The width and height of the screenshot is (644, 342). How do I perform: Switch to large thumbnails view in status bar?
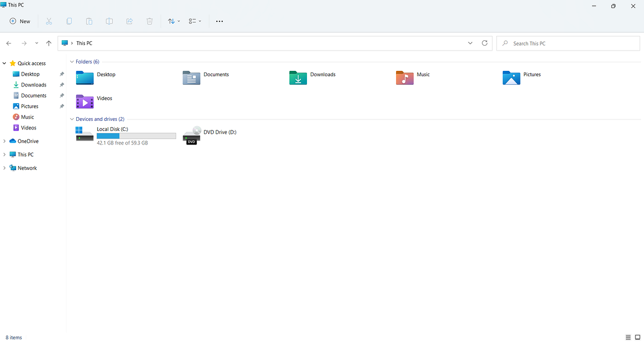coord(636,337)
